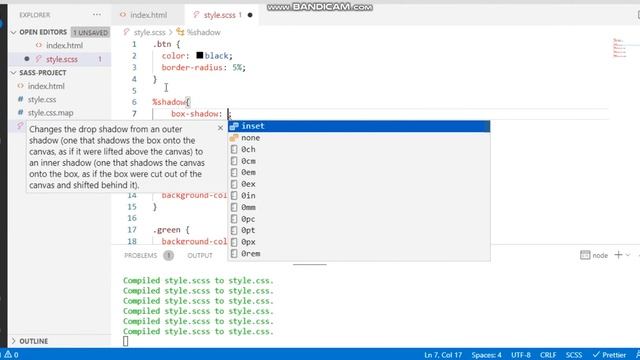
Task: Pick the 0rem unit suggestion
Action: click(359, 253)
